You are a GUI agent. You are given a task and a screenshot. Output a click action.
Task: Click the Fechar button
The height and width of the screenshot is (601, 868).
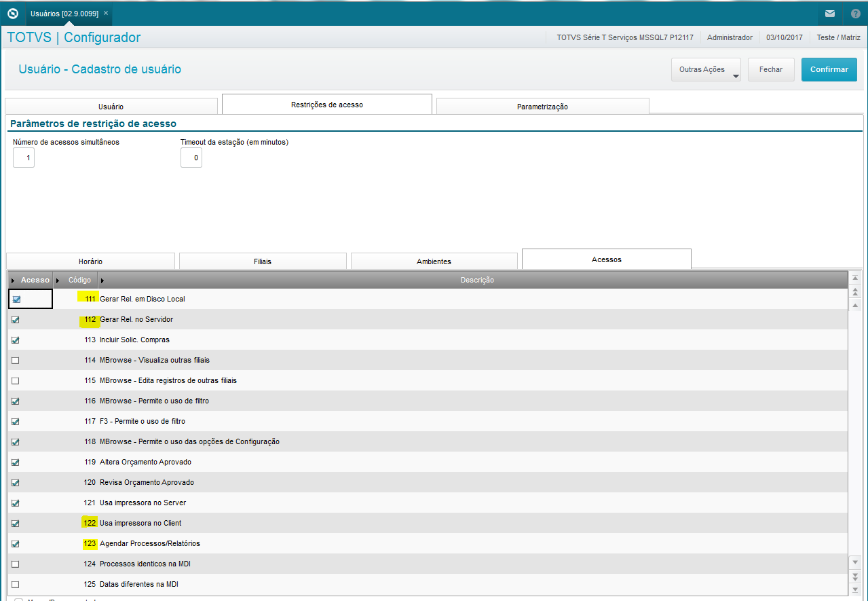[771, 69]
